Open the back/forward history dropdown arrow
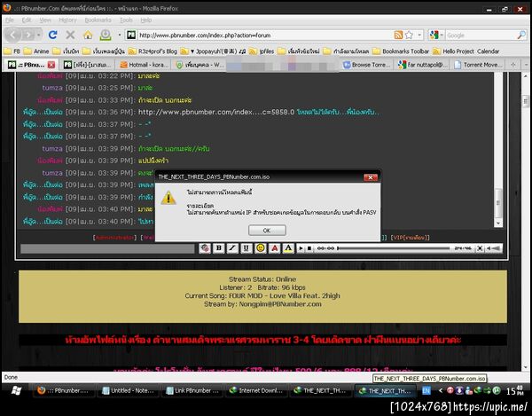Screen dimensions: 532x416 [x=39, y=35]
